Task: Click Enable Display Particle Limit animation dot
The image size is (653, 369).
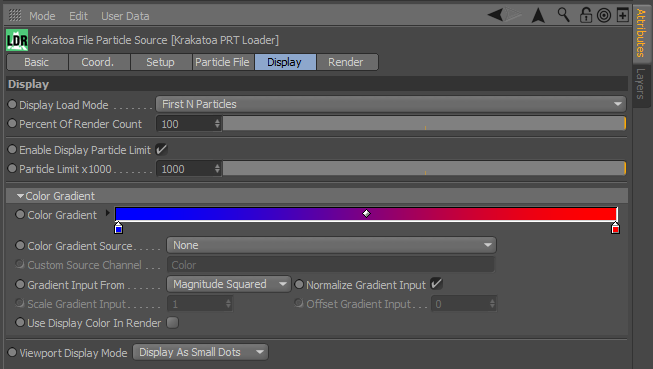Action: pos(12,149)
